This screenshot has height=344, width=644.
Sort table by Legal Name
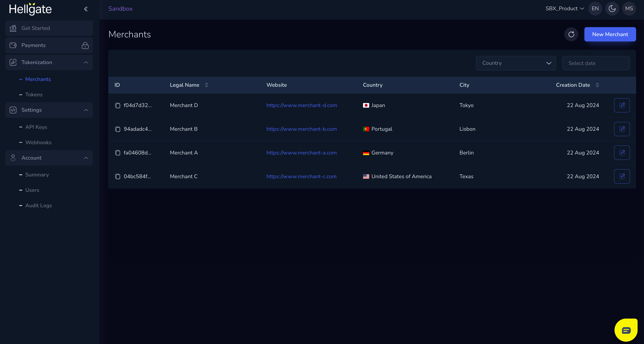206,85
